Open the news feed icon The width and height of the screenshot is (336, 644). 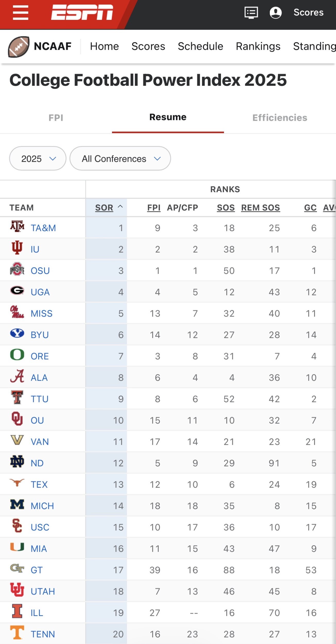tap(251, 12)
